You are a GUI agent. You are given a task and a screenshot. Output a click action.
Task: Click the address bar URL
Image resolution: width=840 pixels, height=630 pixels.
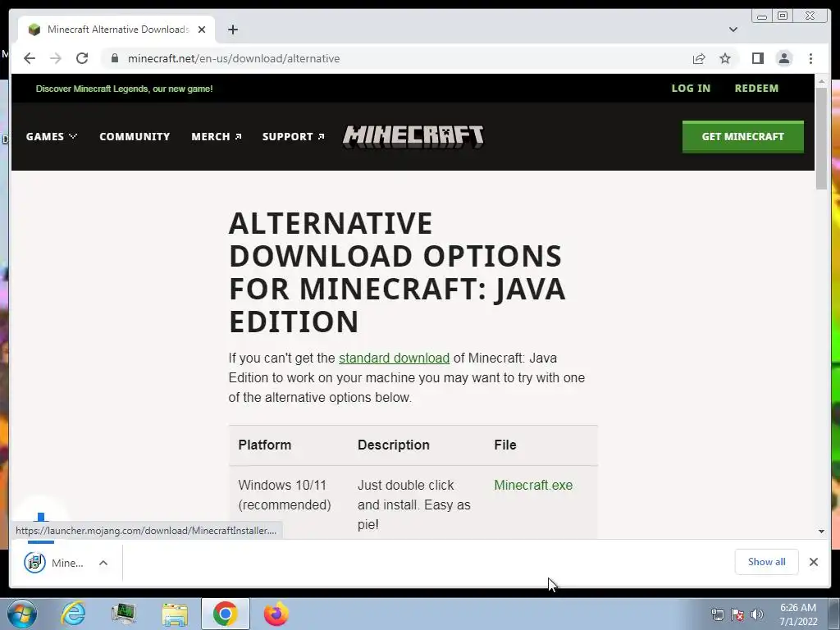click(x=234, y=58)
